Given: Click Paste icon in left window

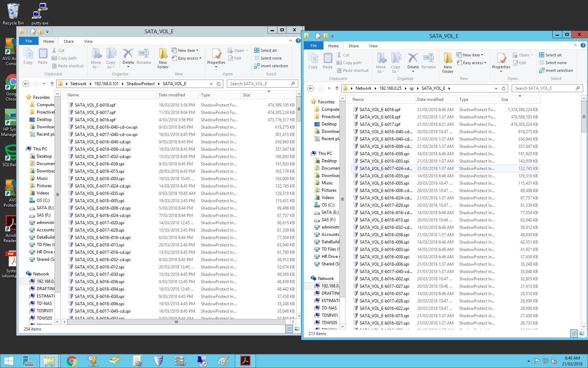Looking at the screenshot, I should tap(43, 56).
